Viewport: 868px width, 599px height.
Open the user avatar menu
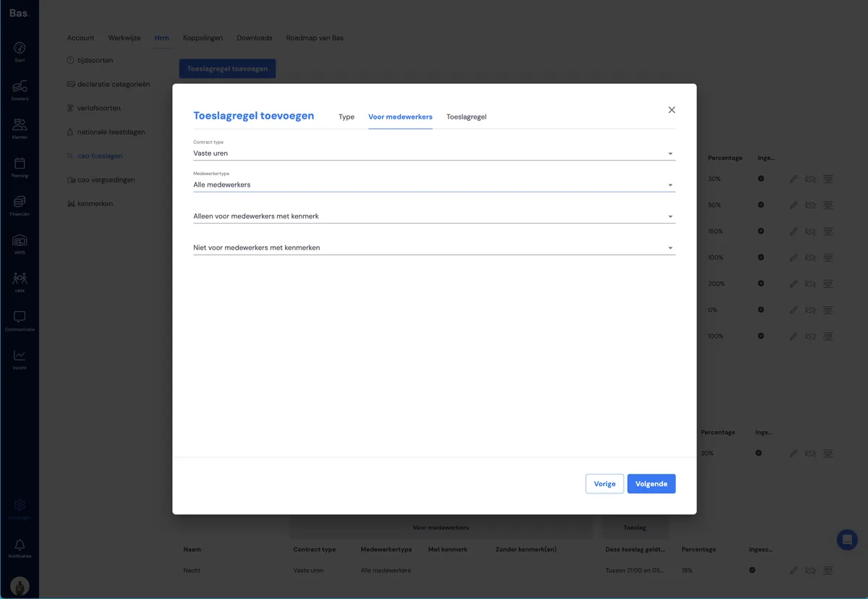coord(20,586)
